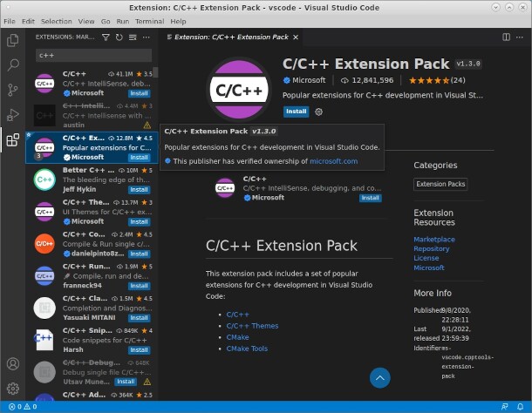The width and height of the screenshot is (532, 413).
Task: Select C/C++ Advanced Lint list entry
Action: pyautogui.click(x=92, y=396)
